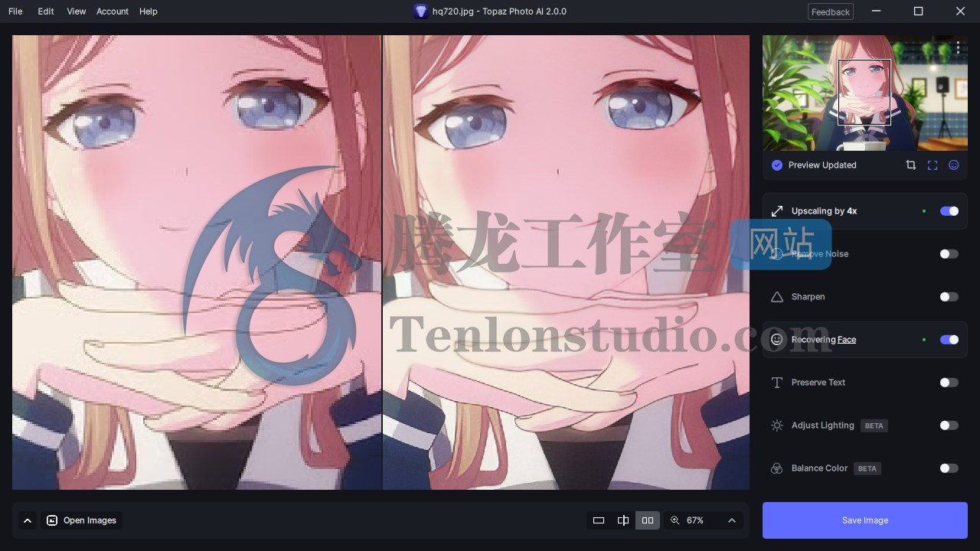Click the Preview Updated checkmark icon
This screenshot has width=980, height=551.
(x=777, y=165)
